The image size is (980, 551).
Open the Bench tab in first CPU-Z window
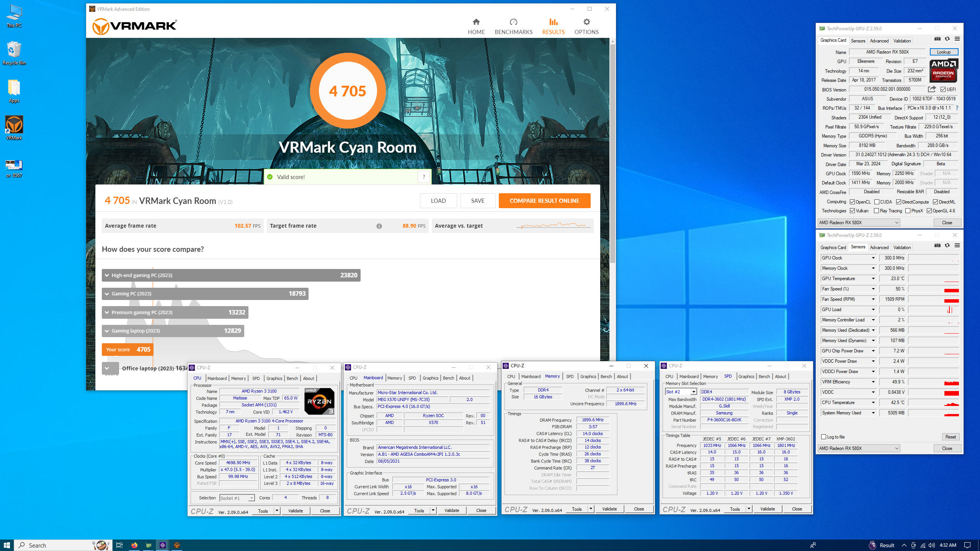click(x=292, y=378)
